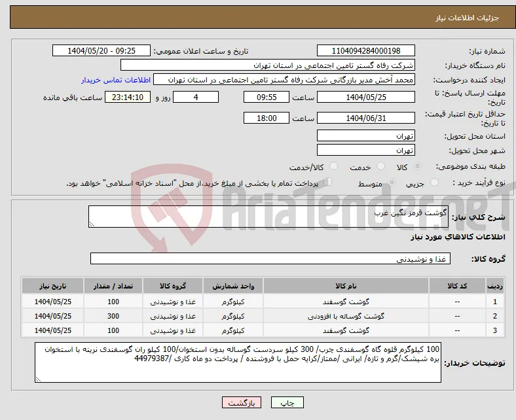Click the اطلاعات کالاهای مورد نیاز heading
The width and height of the screenshot is (516, 420).
coord(458,237)
